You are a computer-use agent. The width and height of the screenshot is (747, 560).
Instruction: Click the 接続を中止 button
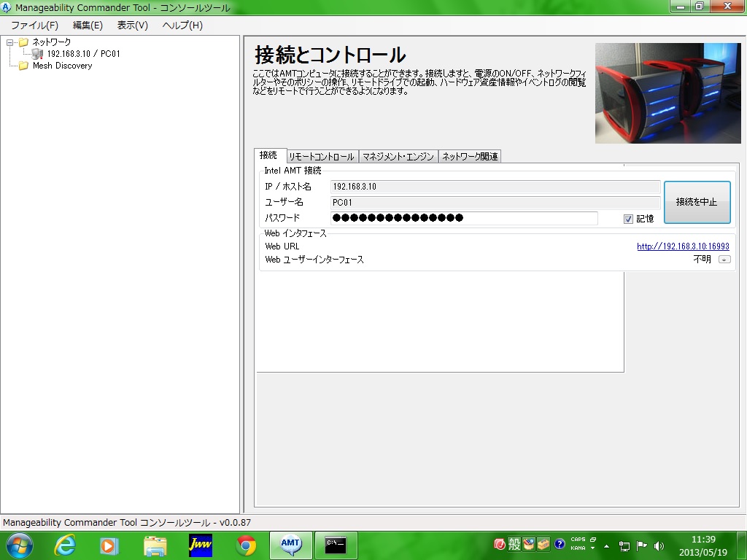(697, 202)
